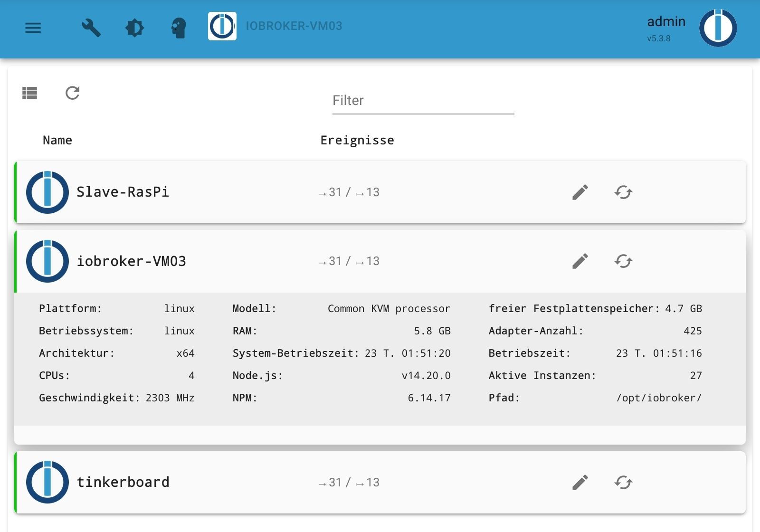
Task: Click Slave-RasPi events count 31 / 13
Action: (349, 192)
